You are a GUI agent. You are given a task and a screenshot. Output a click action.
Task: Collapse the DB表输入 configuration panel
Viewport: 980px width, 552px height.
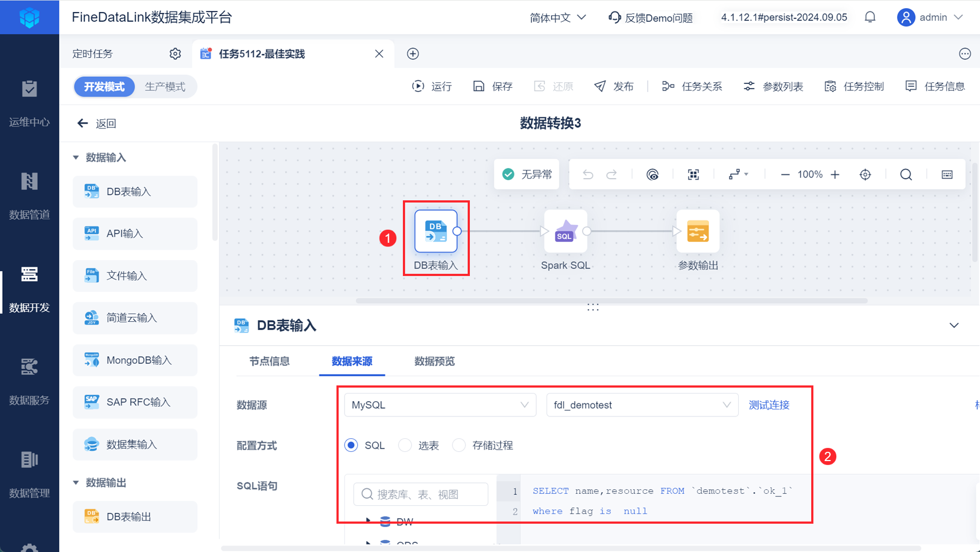tap(954, 326)
